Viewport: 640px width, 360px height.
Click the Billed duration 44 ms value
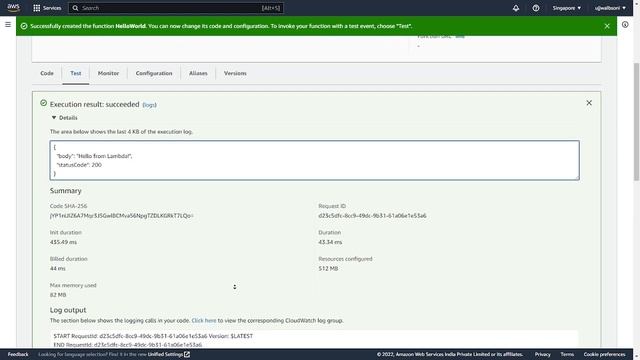tap(58, 269)
